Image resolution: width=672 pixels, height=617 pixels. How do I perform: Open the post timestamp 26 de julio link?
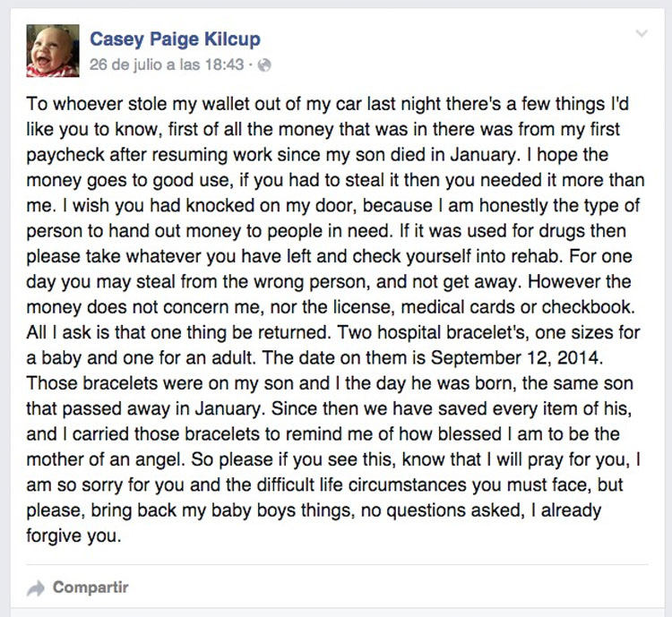tap(167, 64)
